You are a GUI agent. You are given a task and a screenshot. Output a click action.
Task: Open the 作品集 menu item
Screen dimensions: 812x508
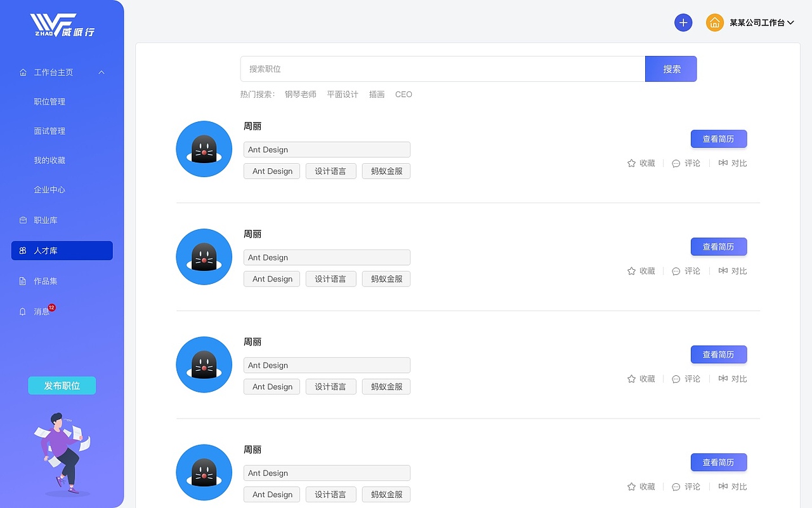[x=46, y=281]
